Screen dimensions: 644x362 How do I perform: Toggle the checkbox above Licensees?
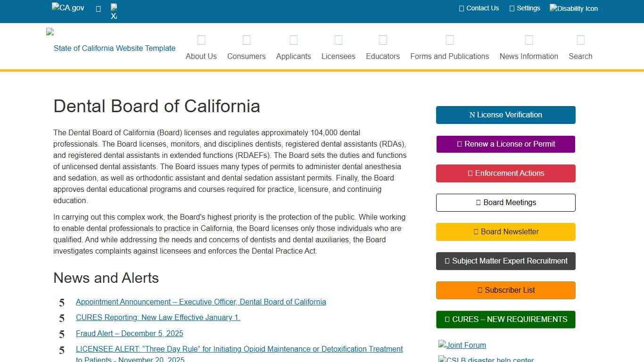(338, 40)
